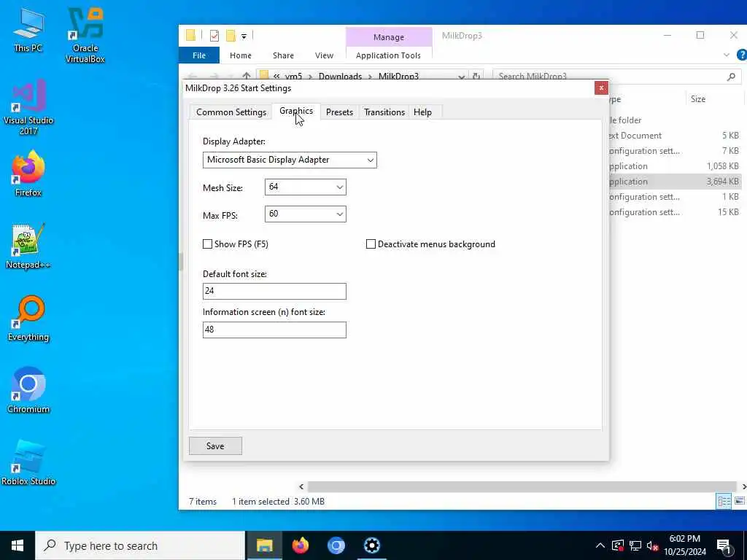
Task: Click the vm5 breadcrumb in address bar
Action: 293,76
